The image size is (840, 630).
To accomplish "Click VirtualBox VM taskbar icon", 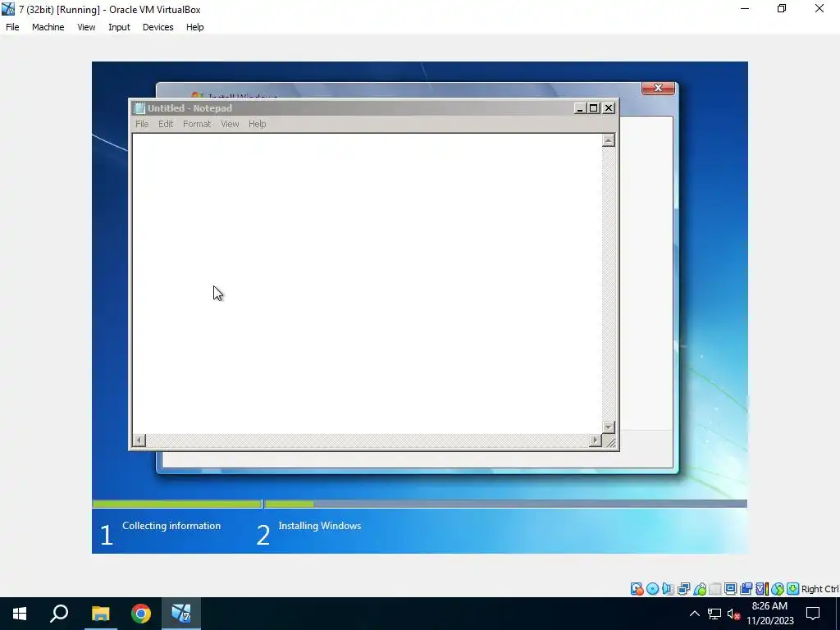I will tap(181, 614).
